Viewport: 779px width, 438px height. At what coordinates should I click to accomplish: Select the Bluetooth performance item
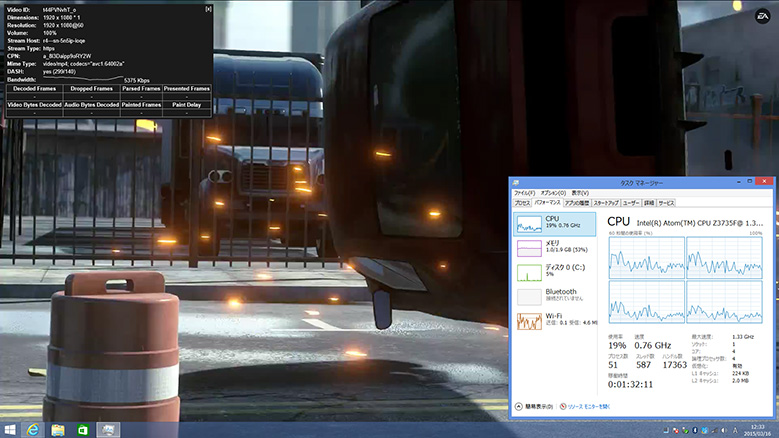click(x=554, y=296)
